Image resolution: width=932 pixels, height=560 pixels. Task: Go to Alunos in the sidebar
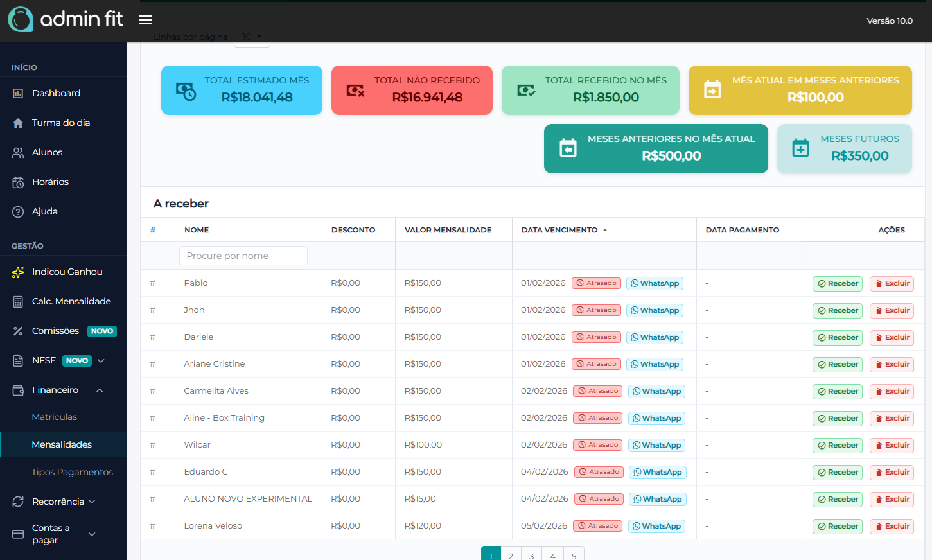47,152
